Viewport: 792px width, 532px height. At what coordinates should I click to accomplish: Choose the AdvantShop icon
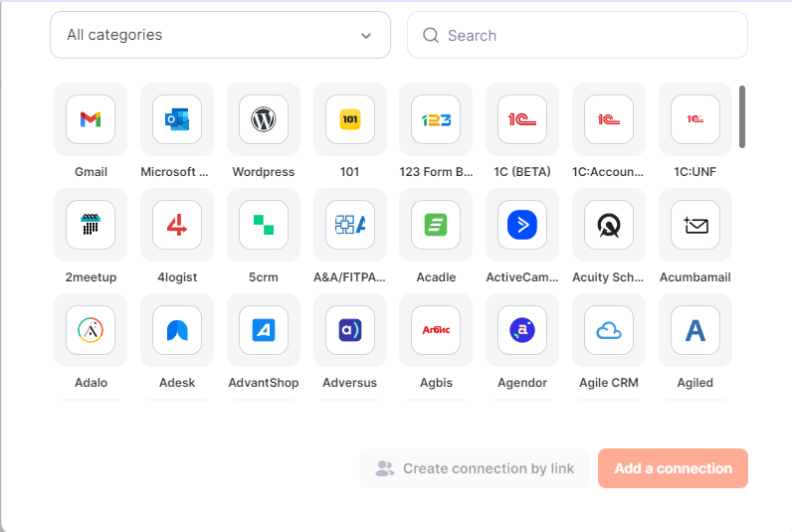(263, 330)
